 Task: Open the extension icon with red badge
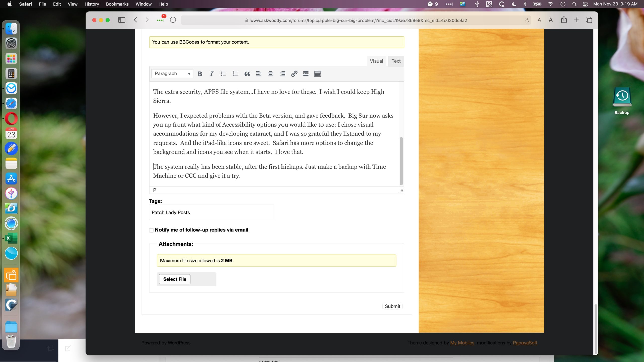[160, 19]
